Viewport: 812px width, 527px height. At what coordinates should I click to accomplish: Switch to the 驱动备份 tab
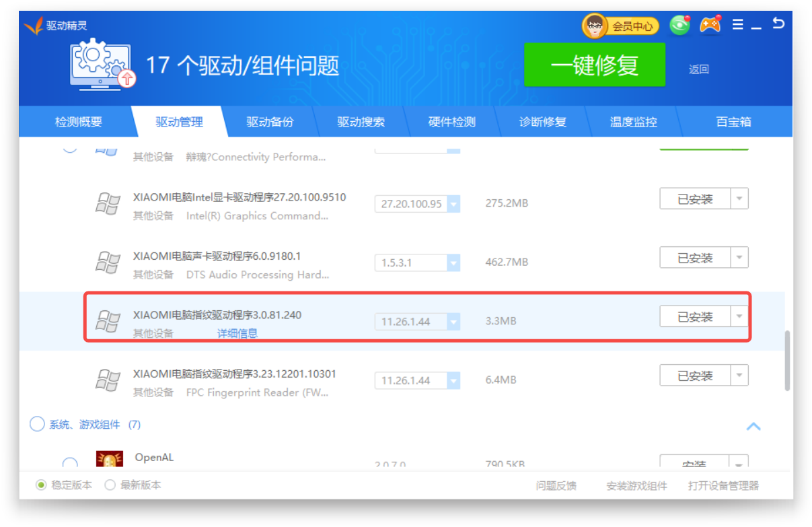[x=270, y=122]
